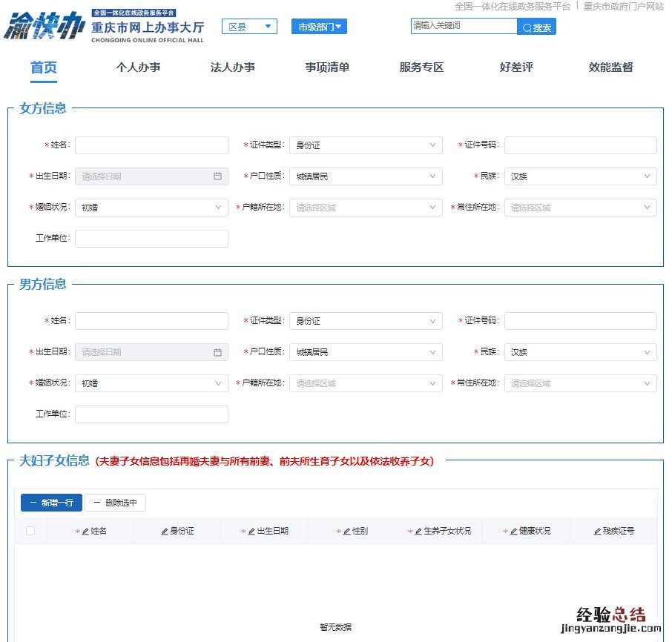Switch to the 个人办事 tab
The height and width of the screenshot is (642, 672).
click(138, 67)
